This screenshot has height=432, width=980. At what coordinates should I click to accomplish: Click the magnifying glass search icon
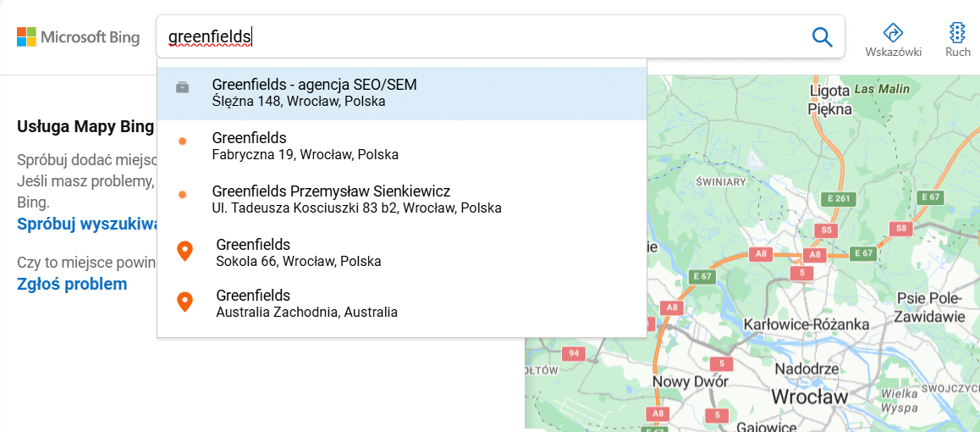822,37
